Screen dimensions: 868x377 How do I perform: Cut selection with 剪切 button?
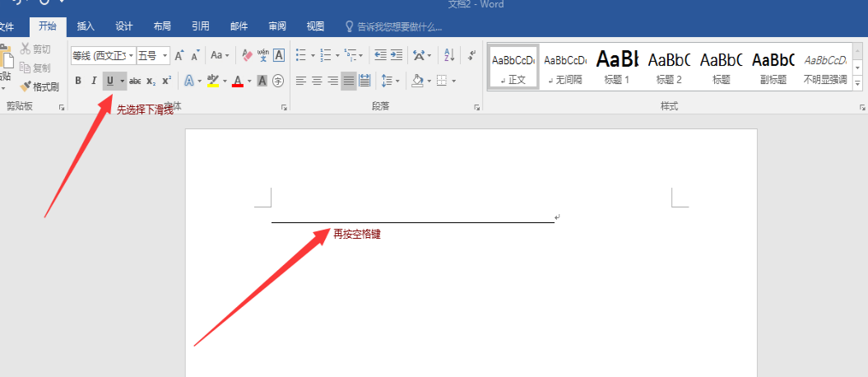tap(35, 49)
